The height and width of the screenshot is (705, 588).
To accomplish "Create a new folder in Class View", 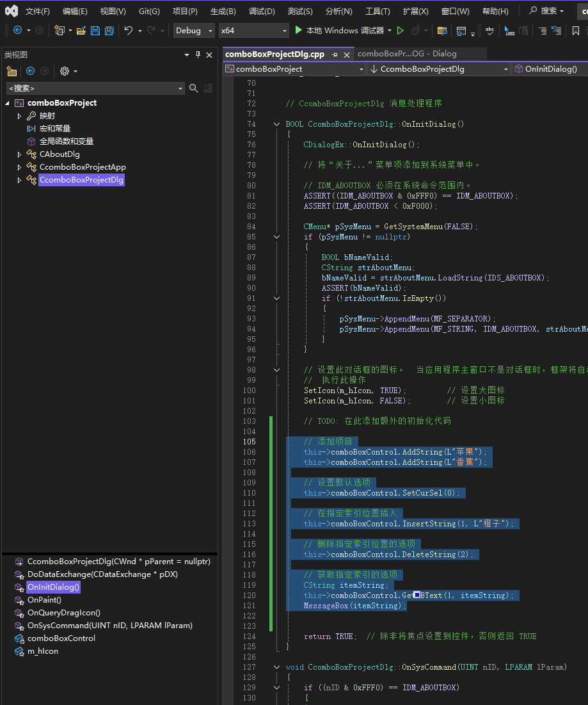I will 12,71.
